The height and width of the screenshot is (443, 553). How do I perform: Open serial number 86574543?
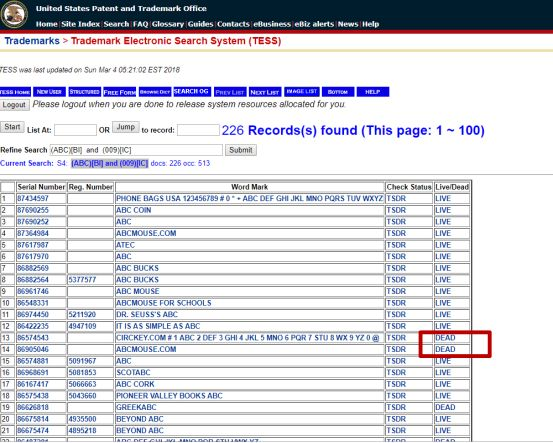[x=33, y=338]
